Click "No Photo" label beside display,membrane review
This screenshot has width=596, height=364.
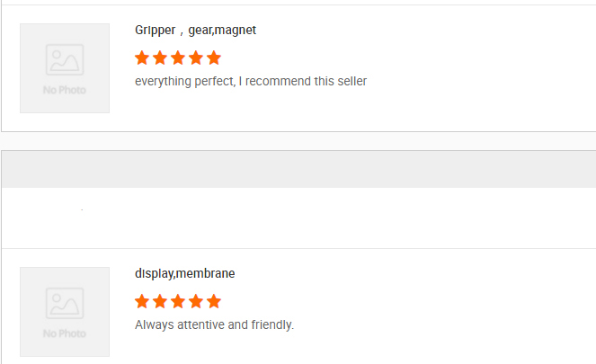(65, 333)
